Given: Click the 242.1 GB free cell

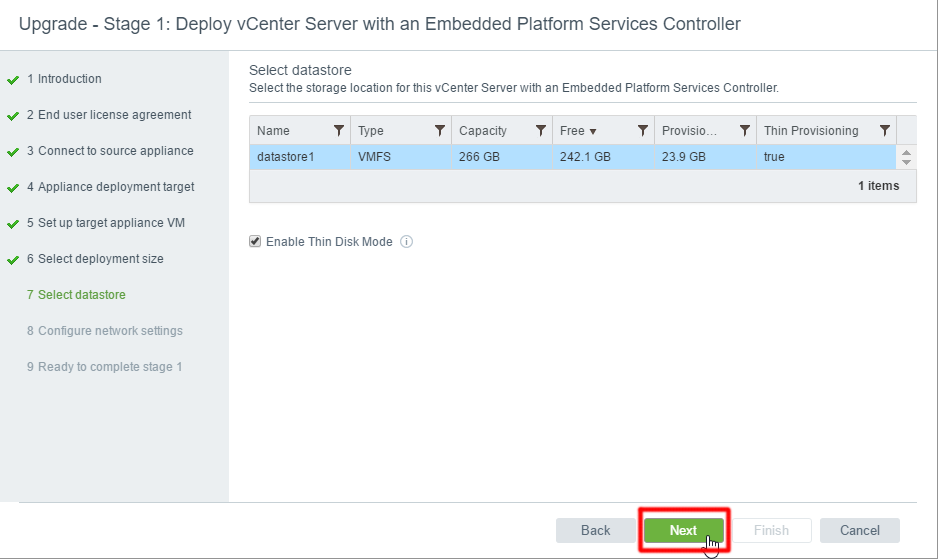Looking at the screenshot, I should [x=604, y=157].
